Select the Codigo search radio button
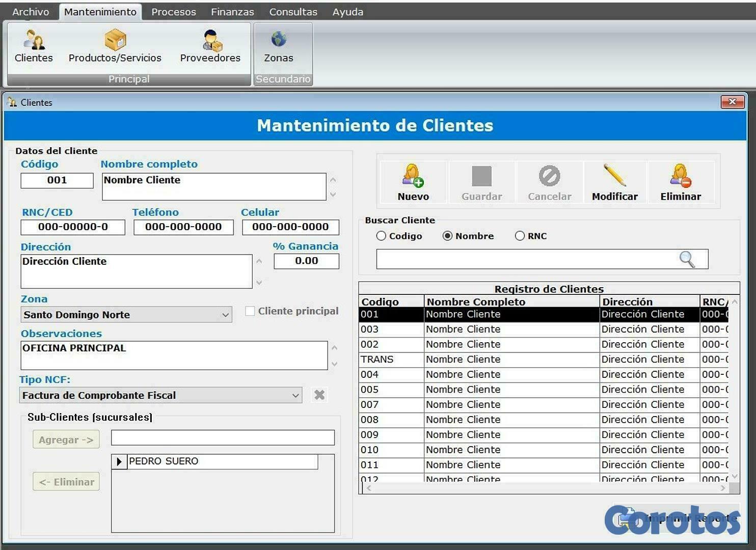 (x=381, y=236)
